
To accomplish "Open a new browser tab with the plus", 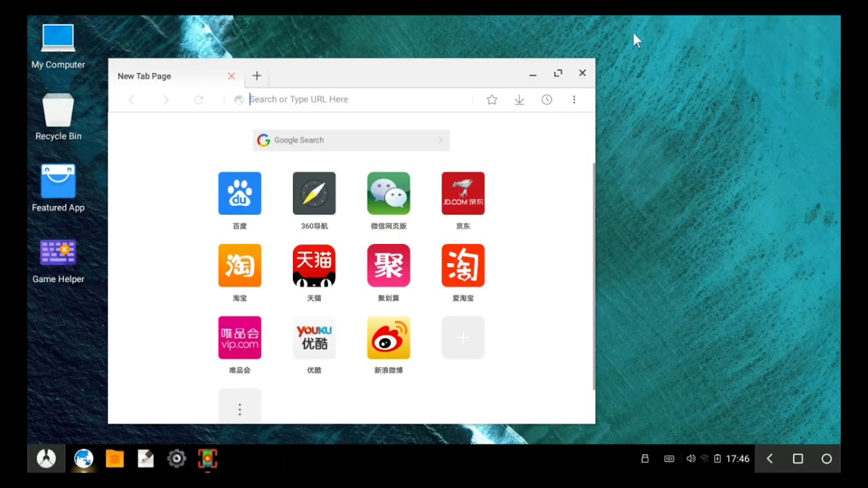I will click(256, 75).
